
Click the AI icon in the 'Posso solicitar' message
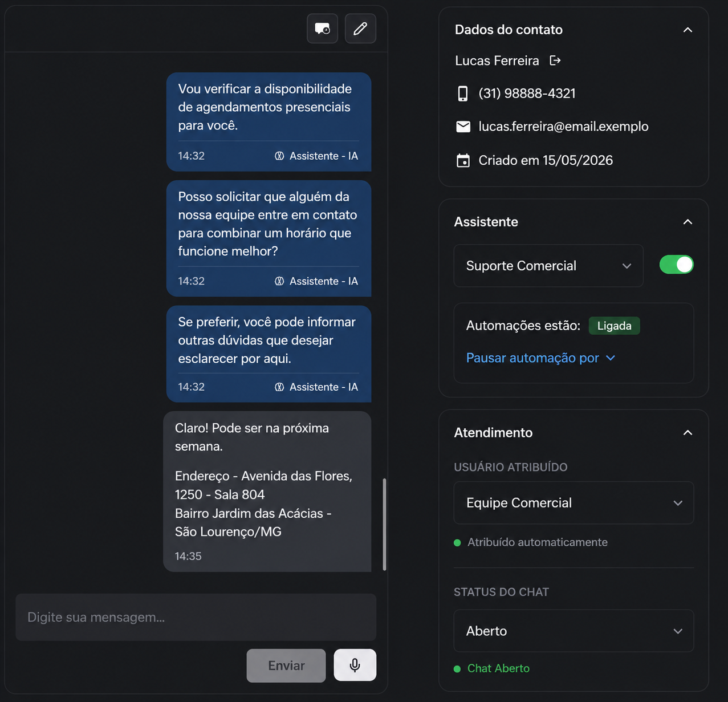coord(279,281)
